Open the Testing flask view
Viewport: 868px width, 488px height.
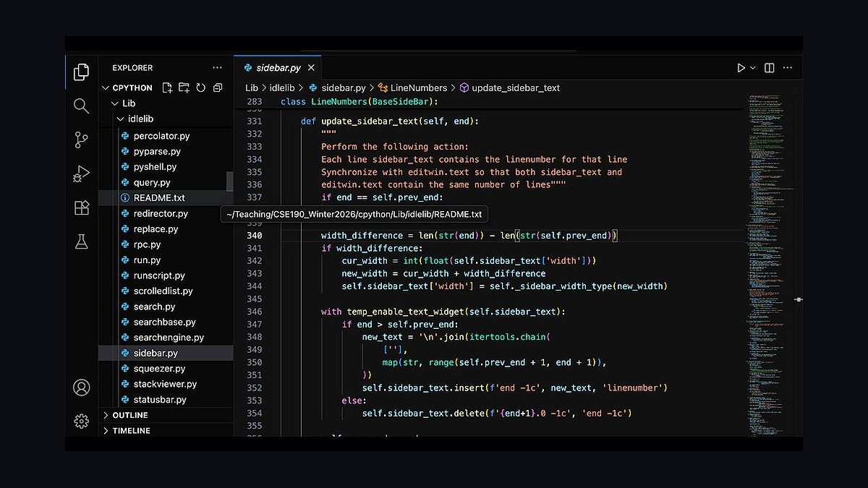(81, 241)
